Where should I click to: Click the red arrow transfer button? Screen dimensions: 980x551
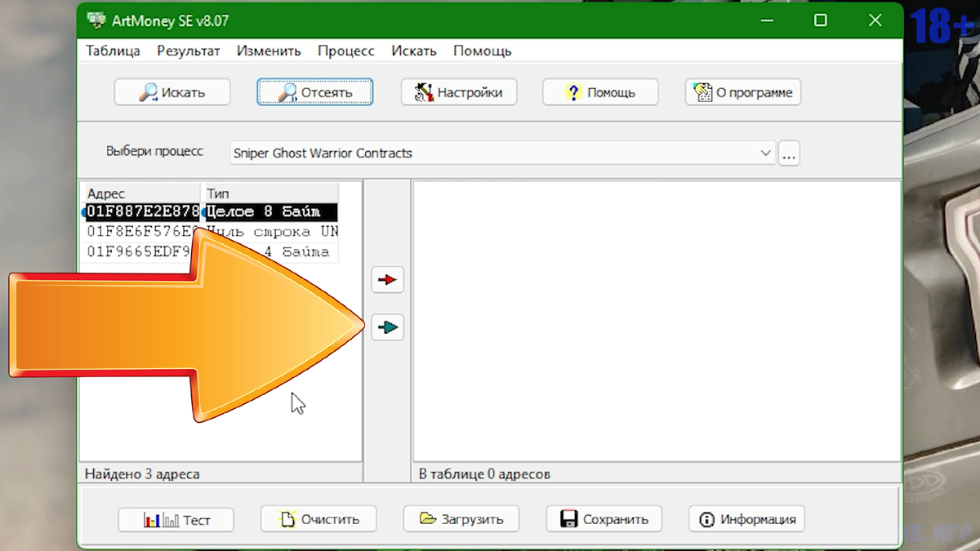tap(387, 280)
